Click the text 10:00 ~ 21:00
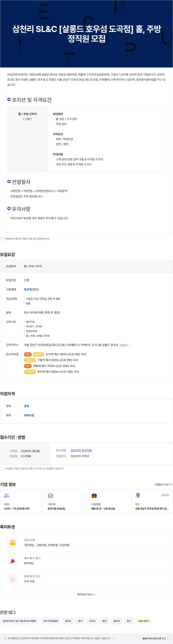Screen dimensions: 173x644 pyautogui.click(x=34, y=326)
